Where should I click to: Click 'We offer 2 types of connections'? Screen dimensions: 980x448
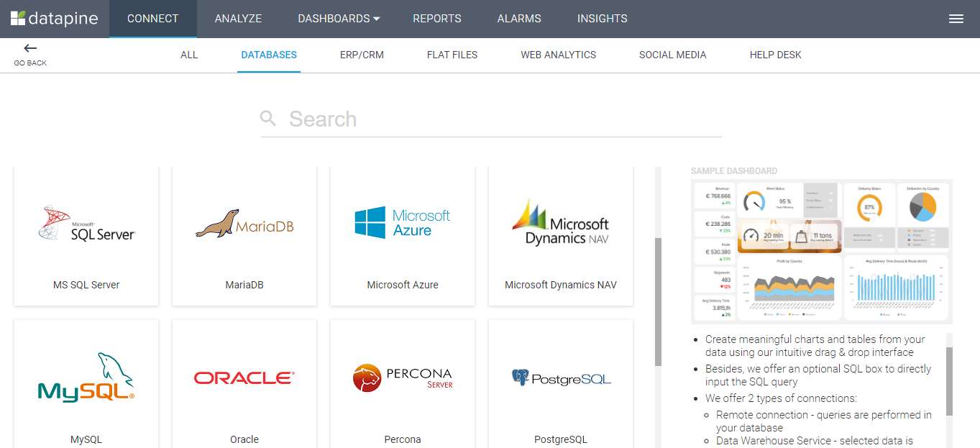(781, 398)
